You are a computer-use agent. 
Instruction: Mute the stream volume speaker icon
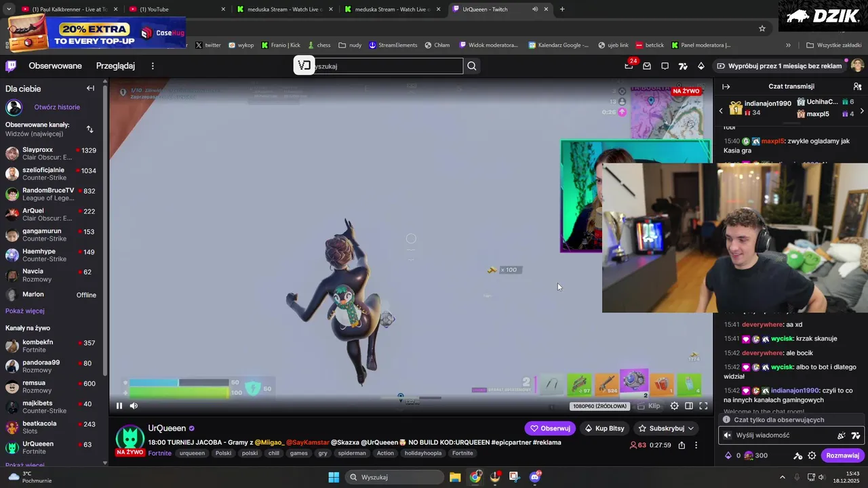pyautogui.click(x=134, y=406)
